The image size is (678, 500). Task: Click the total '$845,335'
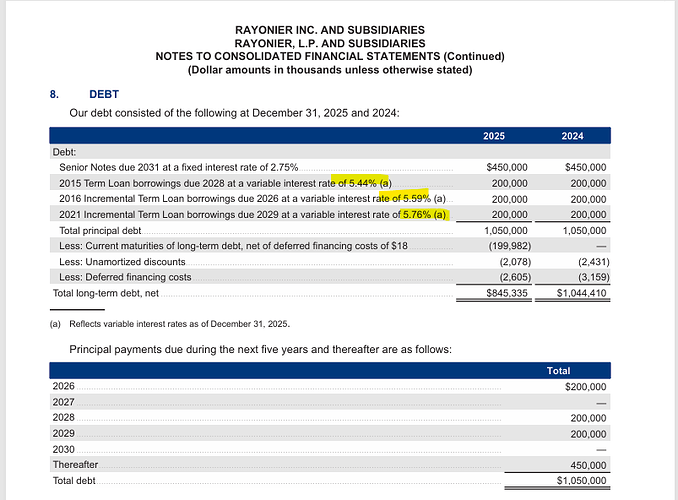tap(507, 293)
